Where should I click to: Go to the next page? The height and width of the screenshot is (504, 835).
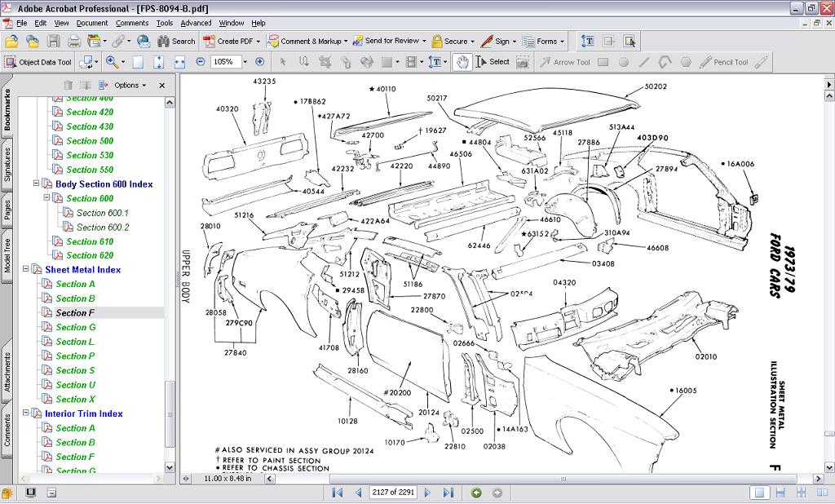pyautogui.click(x=427, y=493)
